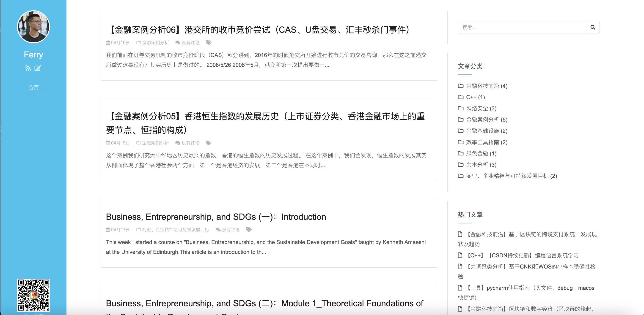Open Business, Entrepreneurship, and SDGs Introduction post
Image resolution: width=644 pixels, height=315 pixels.
pos(216,217)
